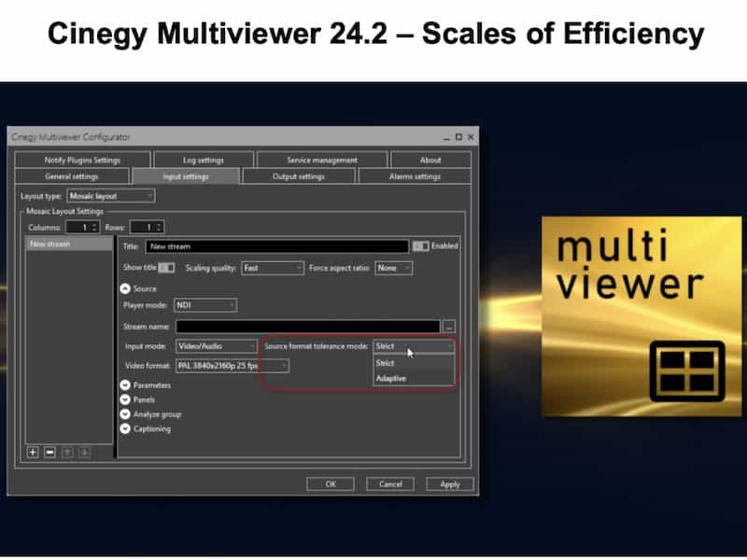Open the Scaling quality dropdown
This screenshot has width=747, height=560.
tap(273, 268)
